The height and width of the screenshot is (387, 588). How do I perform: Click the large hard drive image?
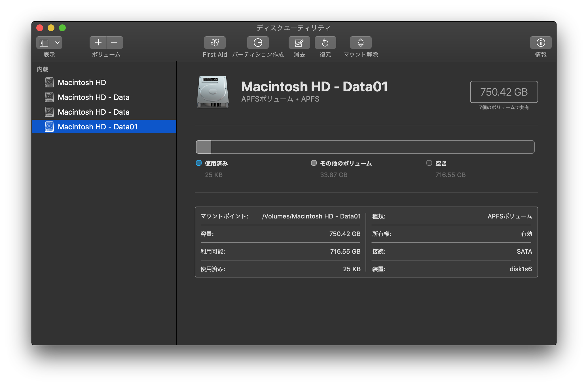coord(213,92)
